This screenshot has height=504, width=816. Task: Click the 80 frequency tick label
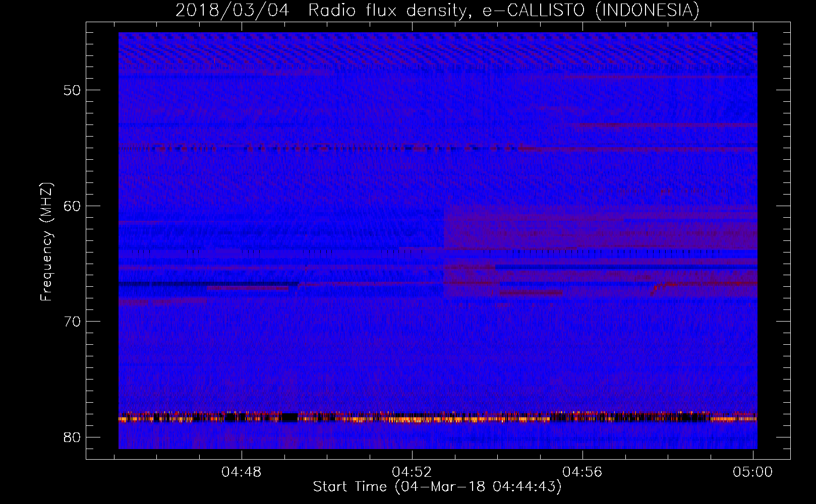72,437
